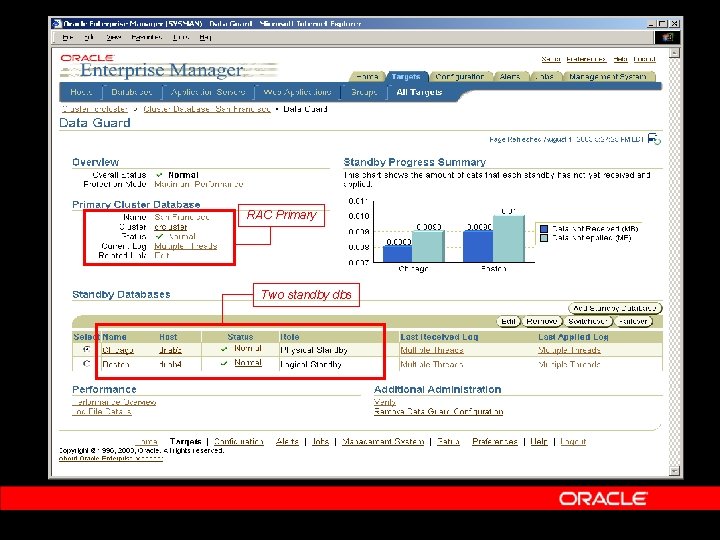Image resolution: width=720 pixels, height=540 pixels.
Task: Click the footer Management System link
Action: click(x=383, y=441)
